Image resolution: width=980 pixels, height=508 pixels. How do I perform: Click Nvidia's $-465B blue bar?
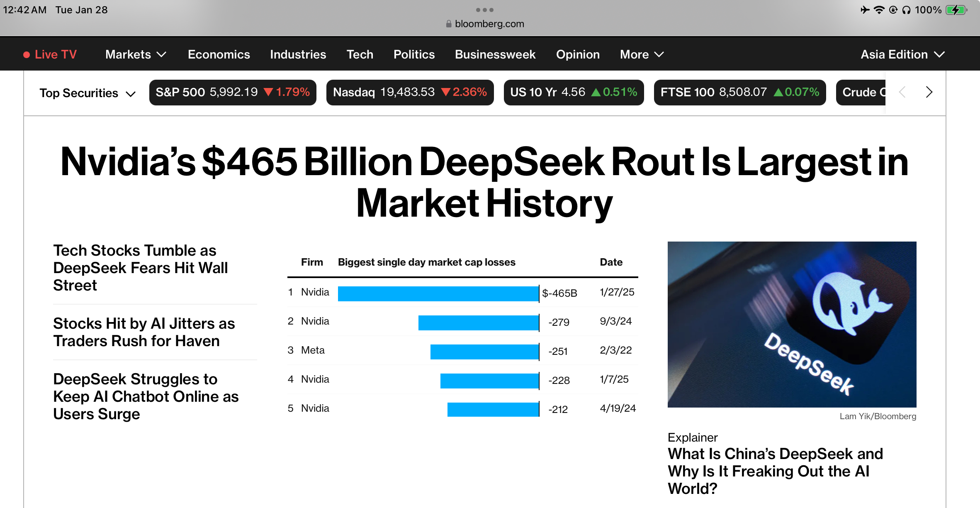click(x=438, y=293)
